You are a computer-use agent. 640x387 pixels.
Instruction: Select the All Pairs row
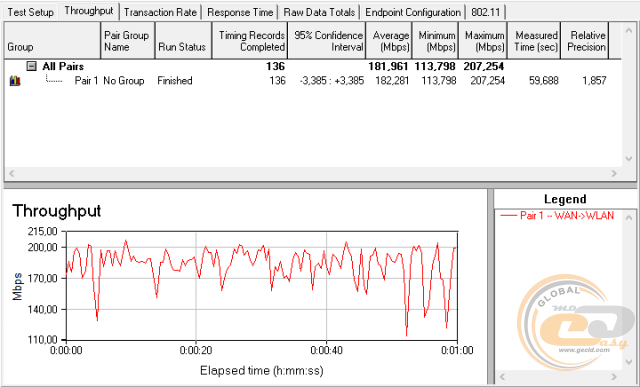click(313, 66)
